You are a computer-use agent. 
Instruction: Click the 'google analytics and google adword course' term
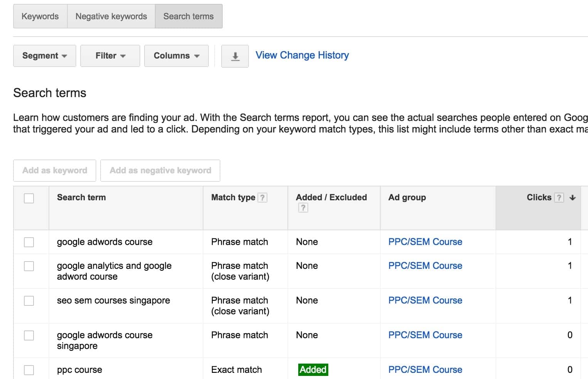click(114, 271)
